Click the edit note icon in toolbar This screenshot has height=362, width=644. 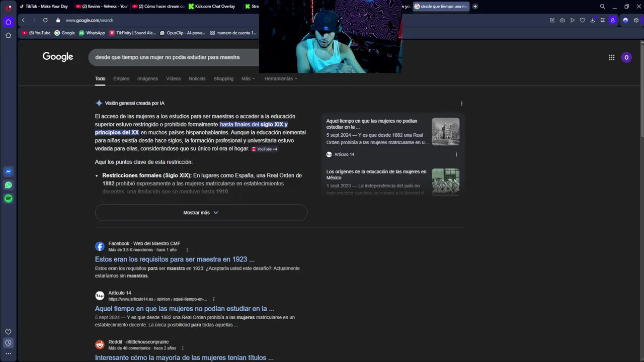[x=552, y=20]
